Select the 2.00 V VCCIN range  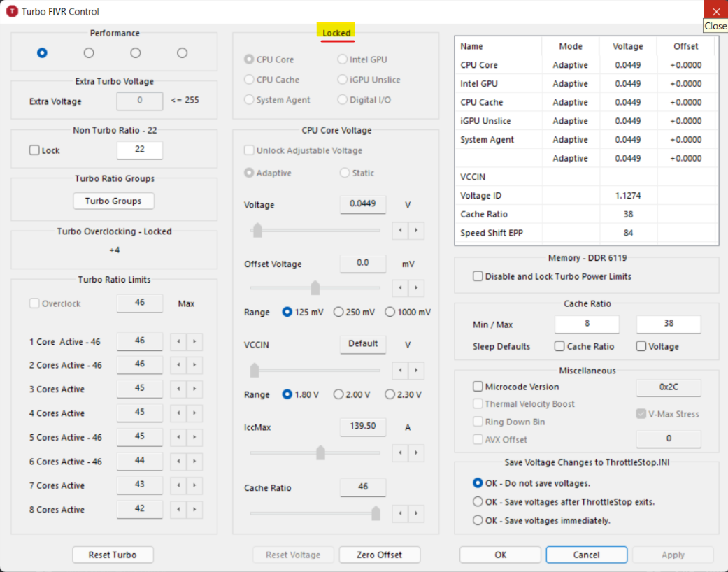[x=338, y=394]
